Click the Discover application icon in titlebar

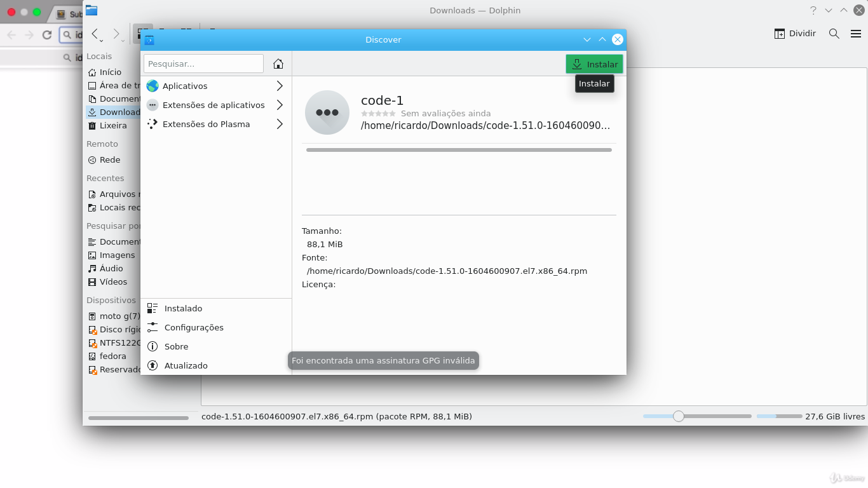point(149,39)
